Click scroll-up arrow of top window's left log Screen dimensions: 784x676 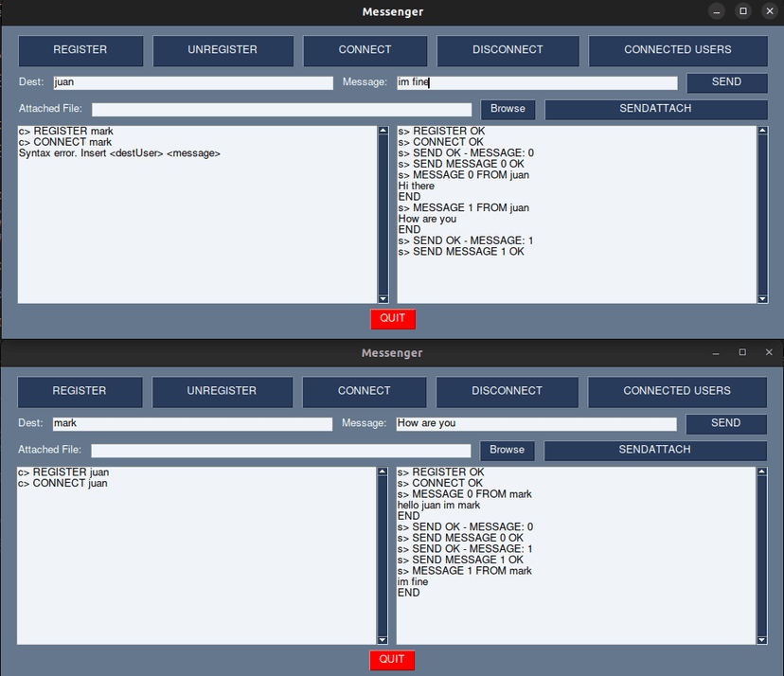pos(383,132)
